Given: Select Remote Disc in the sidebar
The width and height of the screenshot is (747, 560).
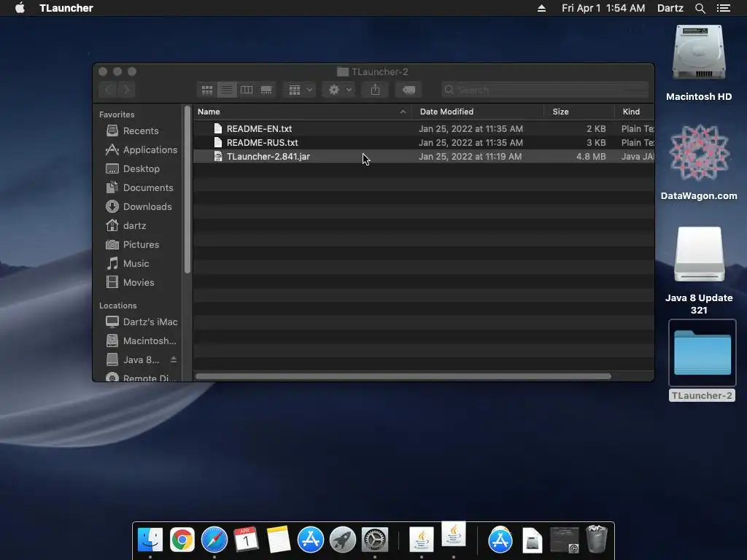Looking at the screenshot, I should [141, 378].
